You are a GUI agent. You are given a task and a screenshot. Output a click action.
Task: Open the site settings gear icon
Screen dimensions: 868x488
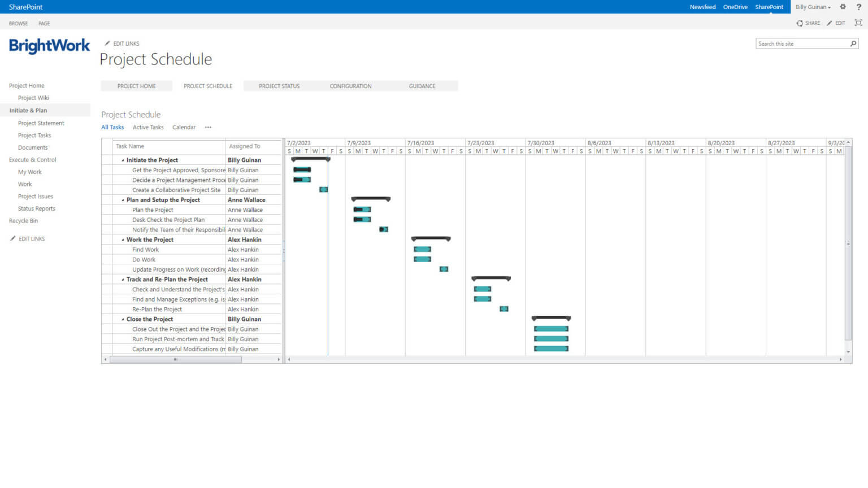[843, 7]
